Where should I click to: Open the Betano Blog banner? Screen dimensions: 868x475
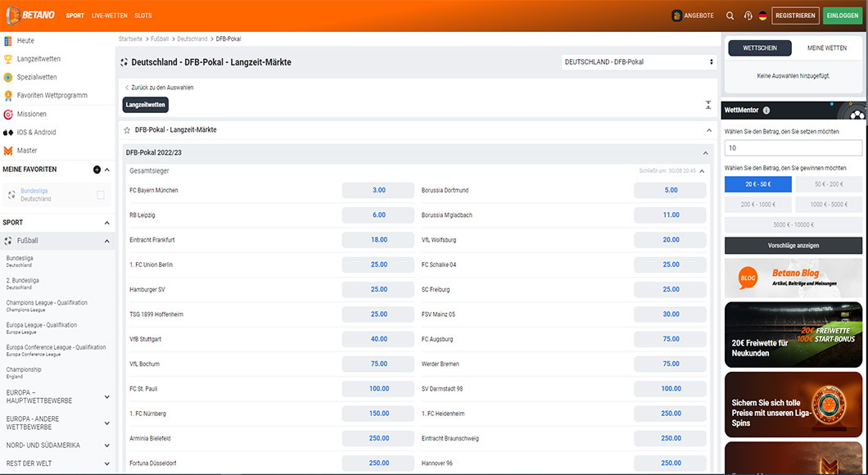coord(793,278)
